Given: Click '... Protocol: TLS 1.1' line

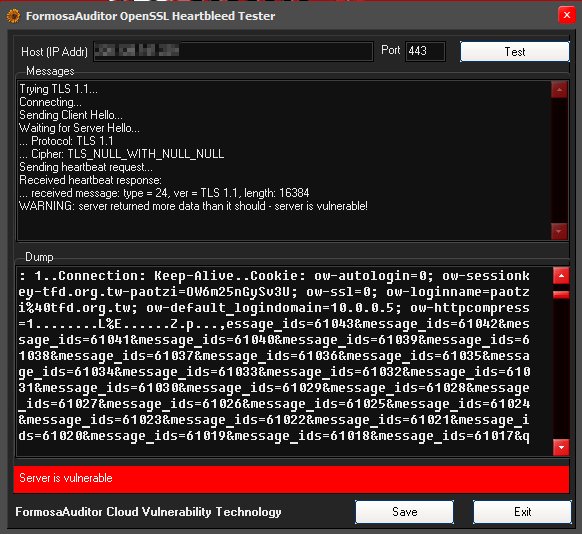Looking at the screenshot, I should click(x=66, y=141).
